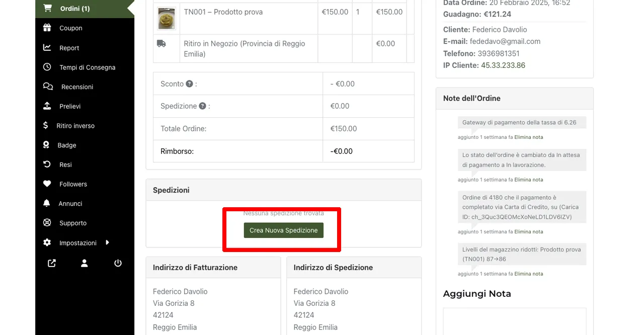Click the Resi return arrow icon
The height and width of the screenshot is (335, 644).
[47, 164]
